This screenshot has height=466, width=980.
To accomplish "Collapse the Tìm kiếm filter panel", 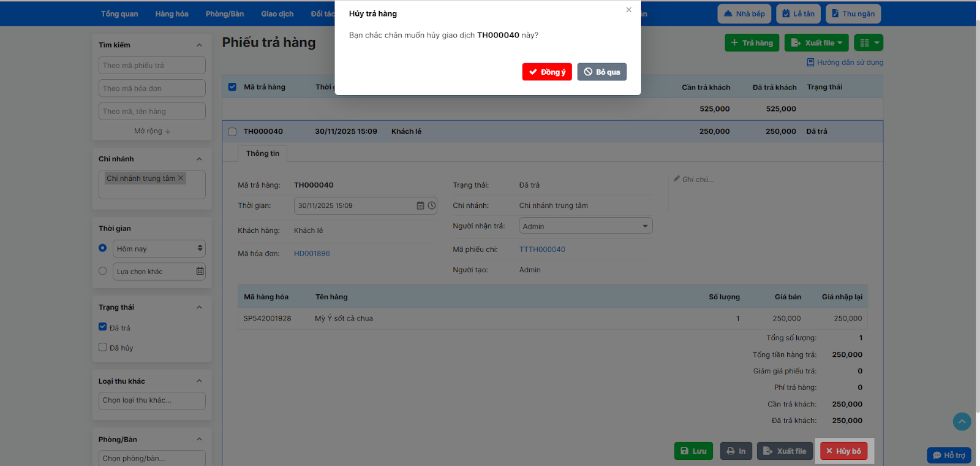I will coord(199,45).
